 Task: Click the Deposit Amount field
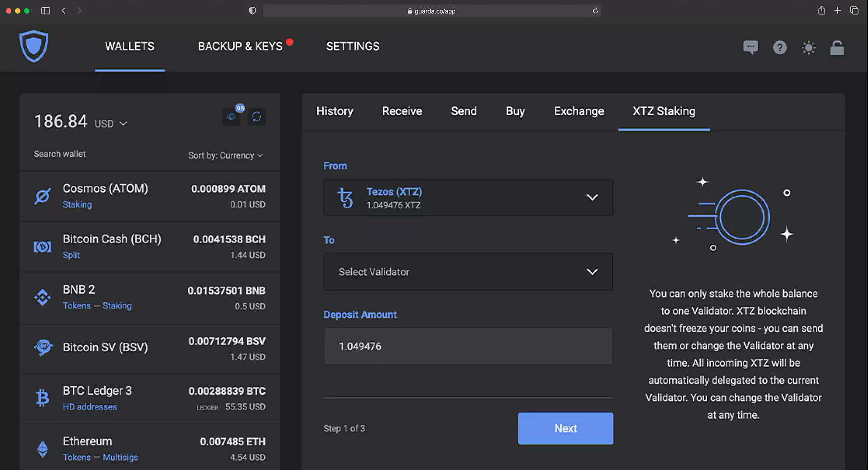468,346
